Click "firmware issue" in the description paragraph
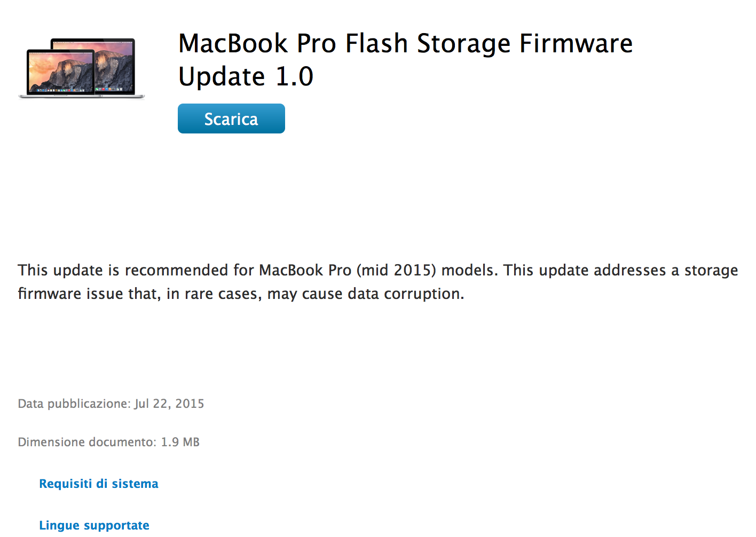The image size is (756, 537). click(x=70, y=294)
